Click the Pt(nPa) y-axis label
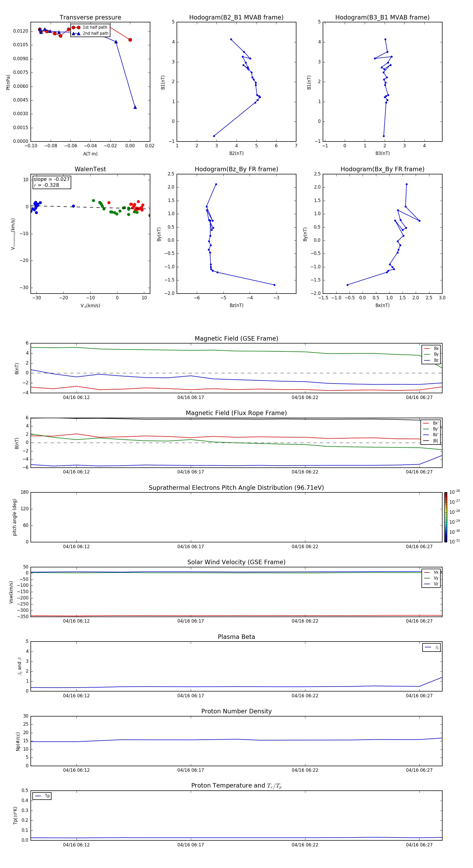This screenshot has height=868, width=473. pyautogui.click(x=8, y=82)
